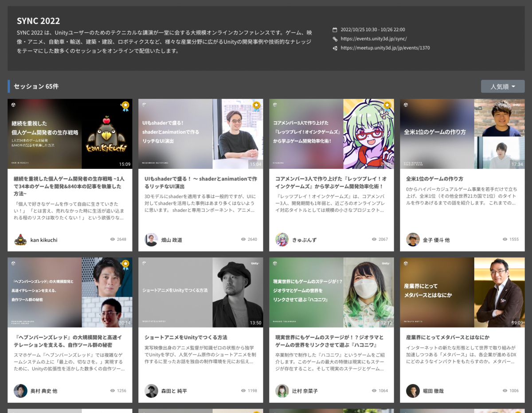532x413 pixels.
Task: Click the meetup icon beside meetup URL
Action: point(335,48)
